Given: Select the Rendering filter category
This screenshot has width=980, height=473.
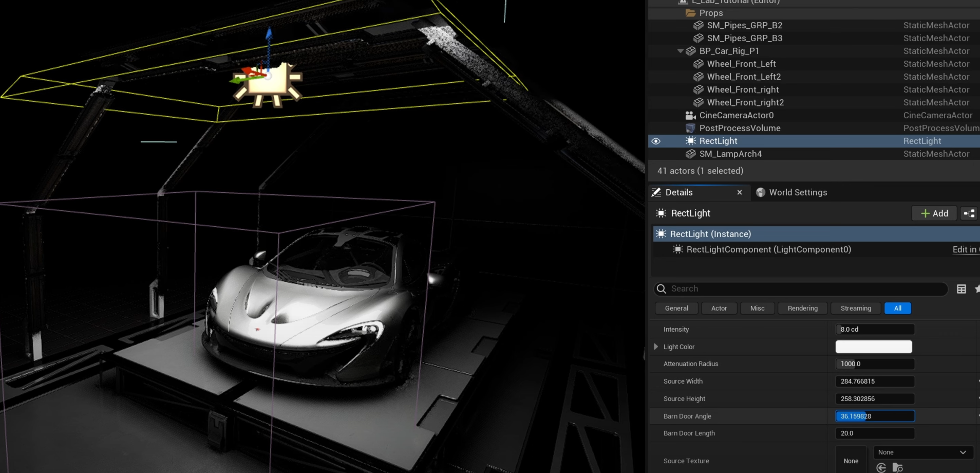Looking at the screenshot, I should (x=802, y=308).
